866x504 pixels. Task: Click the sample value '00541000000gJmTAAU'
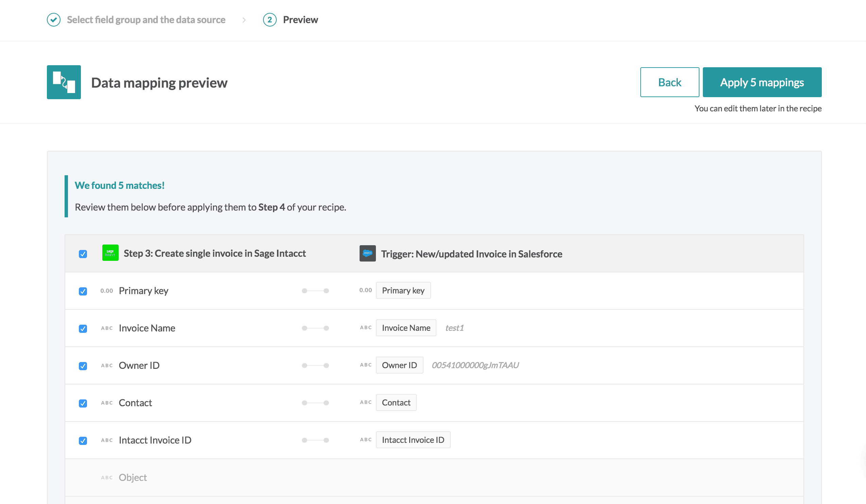(475, 365)
